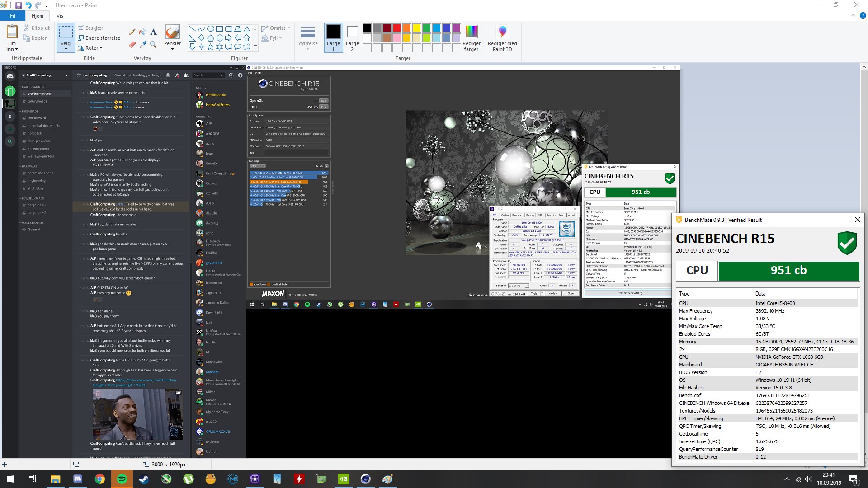Open the Omriss outline dropdown
Image resolution: width=868 pixels, height=488 pixels.
(x=276, y=28)
